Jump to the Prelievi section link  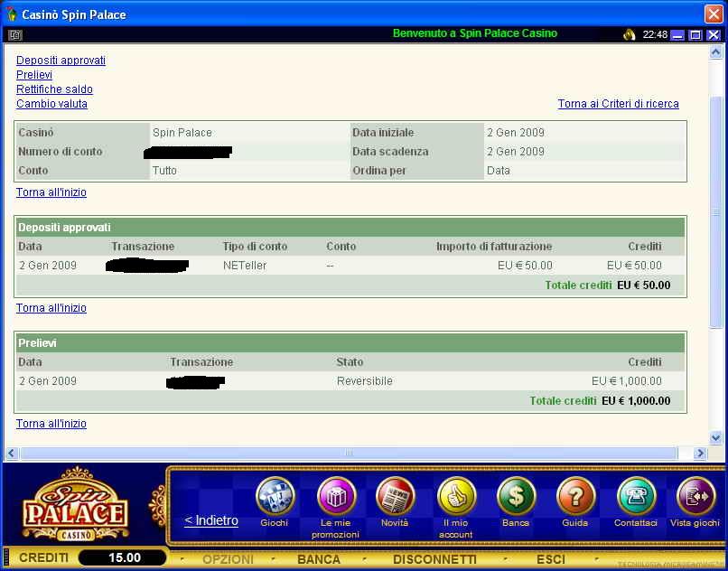34,75
